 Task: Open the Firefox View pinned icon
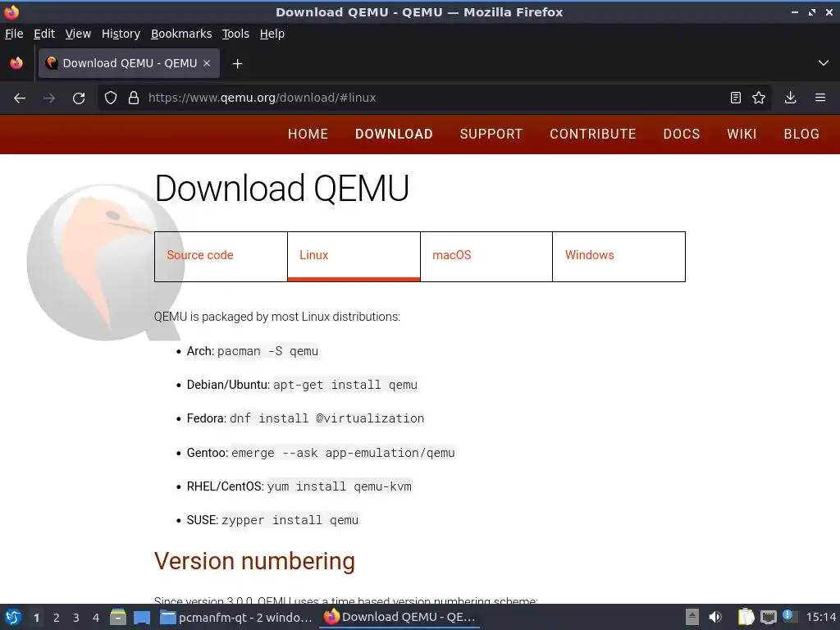pyautogui.click(x=16, y=63)
